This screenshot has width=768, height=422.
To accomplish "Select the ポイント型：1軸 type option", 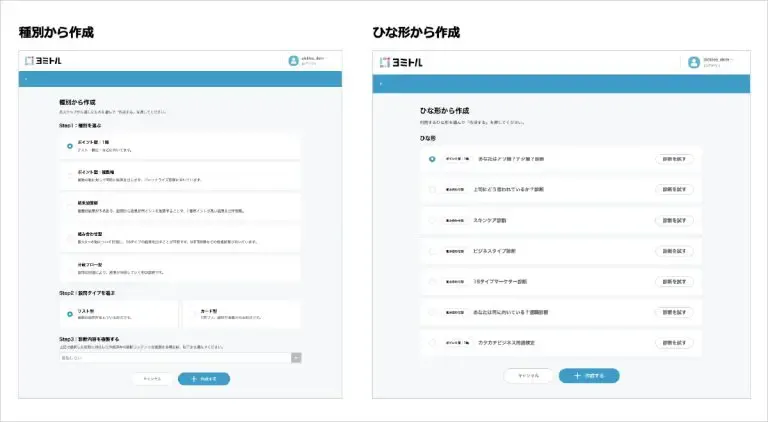I will 180,146.
